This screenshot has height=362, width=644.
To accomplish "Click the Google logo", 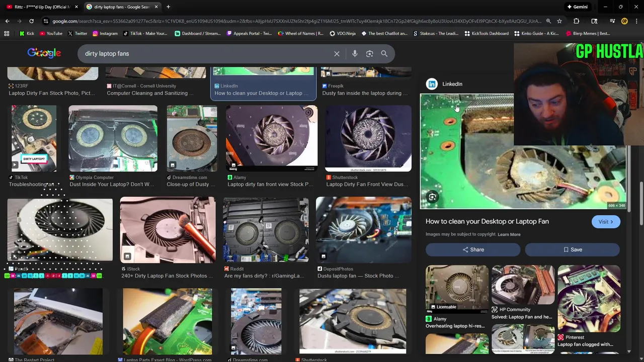I will tap(44, 53).
